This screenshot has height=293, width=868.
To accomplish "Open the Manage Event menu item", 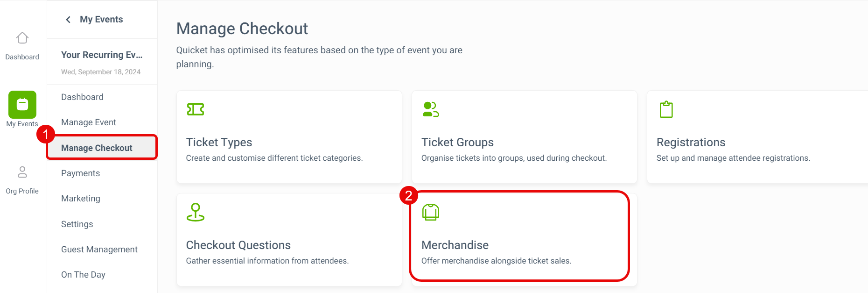I will pos(89,122).
